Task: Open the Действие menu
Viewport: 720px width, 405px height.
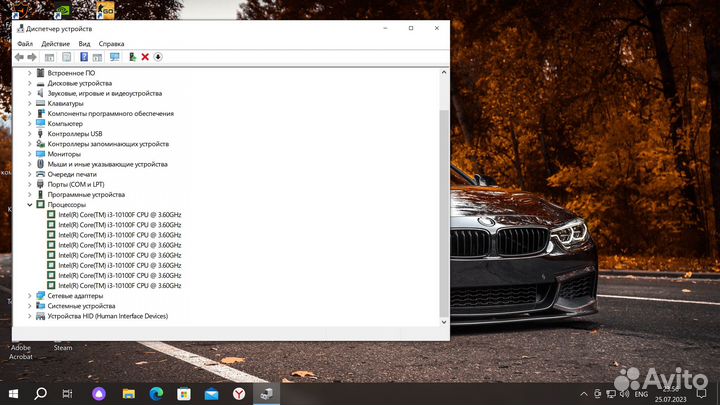Action: point(55,44)
